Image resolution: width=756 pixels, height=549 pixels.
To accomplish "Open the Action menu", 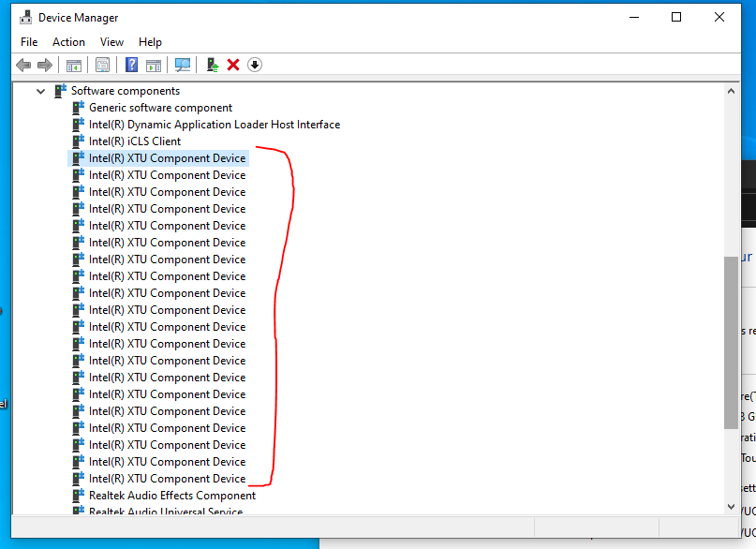I will click(68, 42).
